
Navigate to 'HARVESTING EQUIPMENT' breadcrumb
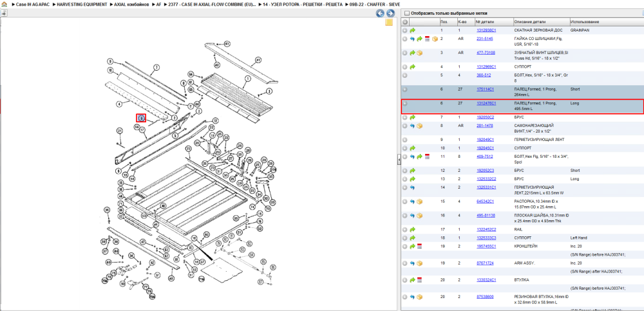tap(80, 4)
